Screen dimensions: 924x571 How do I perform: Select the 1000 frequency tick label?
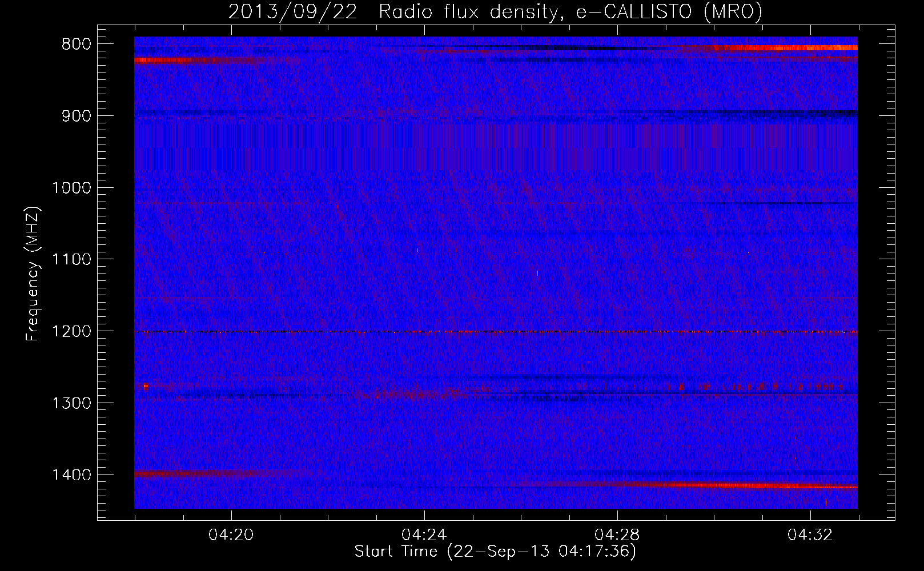[71, 188]
